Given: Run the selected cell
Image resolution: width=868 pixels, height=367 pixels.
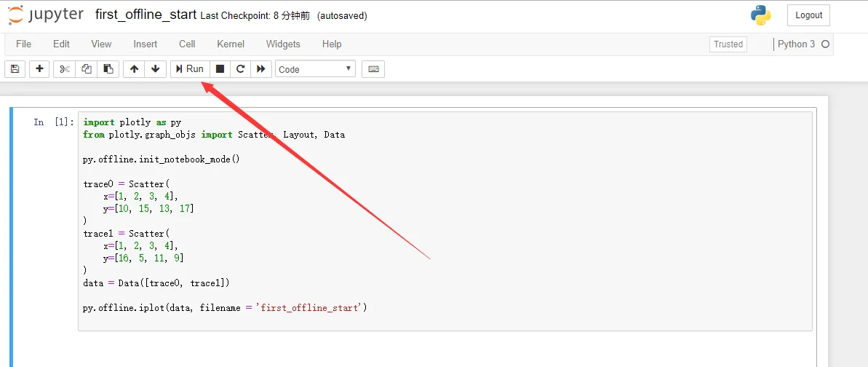Looking at the screenshot, I should tap(190, 69).
